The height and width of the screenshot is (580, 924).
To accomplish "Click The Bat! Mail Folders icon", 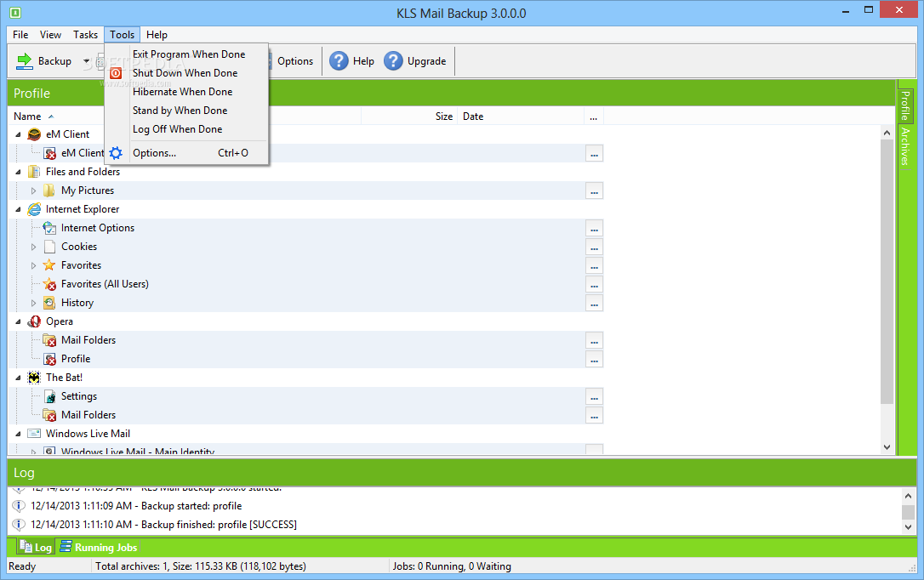I will (x=50, y=415).
